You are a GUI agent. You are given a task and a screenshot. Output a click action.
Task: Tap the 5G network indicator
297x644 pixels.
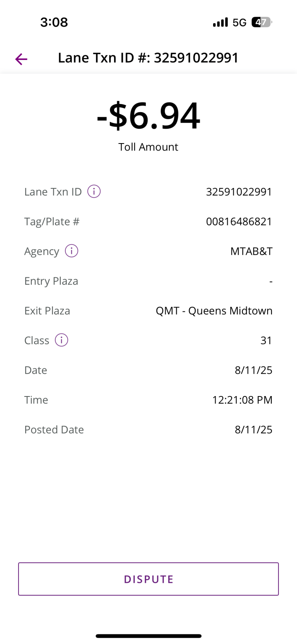(239, 22)
